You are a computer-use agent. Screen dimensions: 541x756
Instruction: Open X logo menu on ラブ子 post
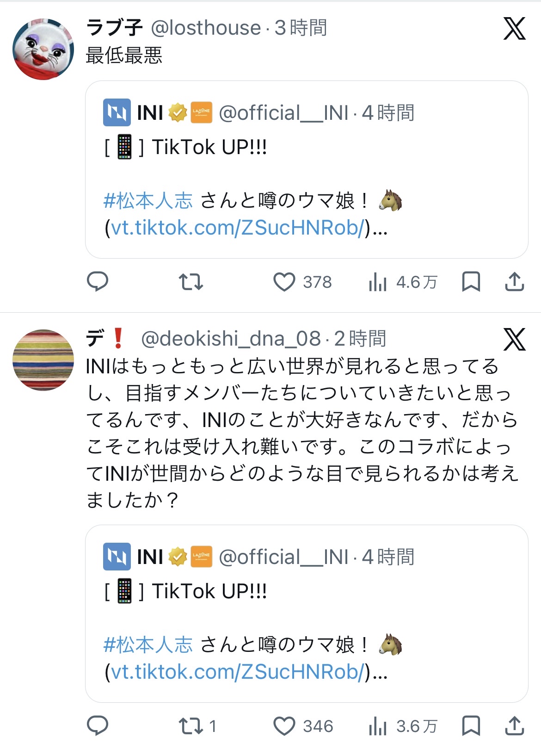tap(515, 29)
